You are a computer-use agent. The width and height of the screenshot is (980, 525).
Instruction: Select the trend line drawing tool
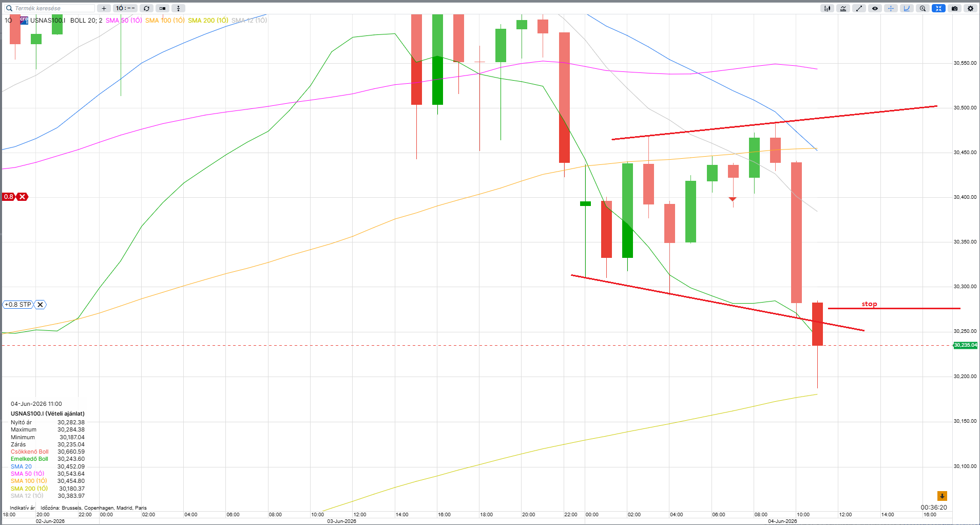[x=859, y=8]
